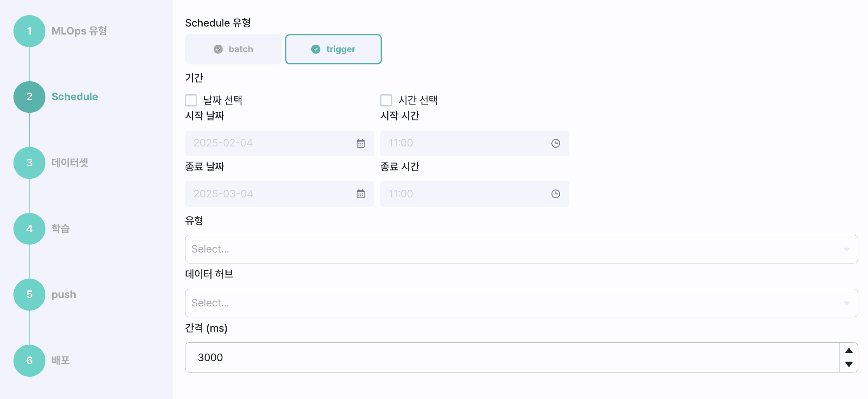Screen dimensions: 868x399
Task: Click the step 3 circle for 데이터셋
Action: tap(29, 163)
